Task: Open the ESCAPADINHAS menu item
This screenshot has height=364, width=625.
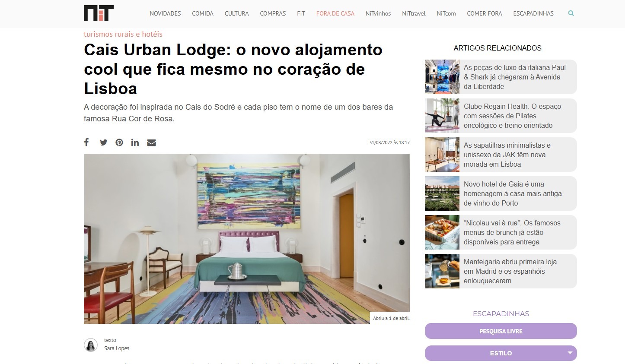Action: (x=533, y=13)
